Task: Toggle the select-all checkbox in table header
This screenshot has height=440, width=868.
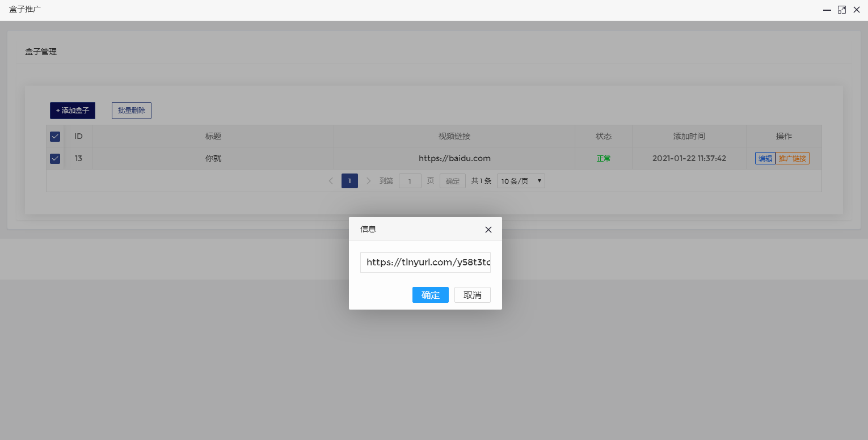Action: click(x=55, y=136)
